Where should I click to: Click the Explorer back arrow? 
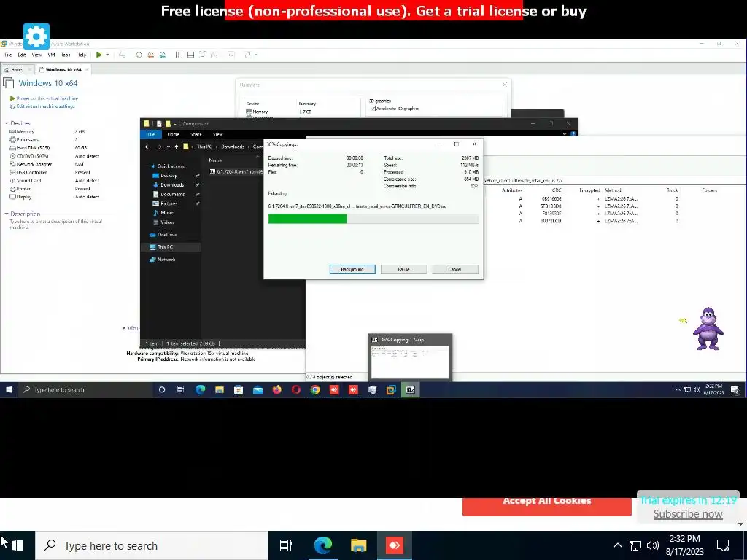tap(147, 147)
